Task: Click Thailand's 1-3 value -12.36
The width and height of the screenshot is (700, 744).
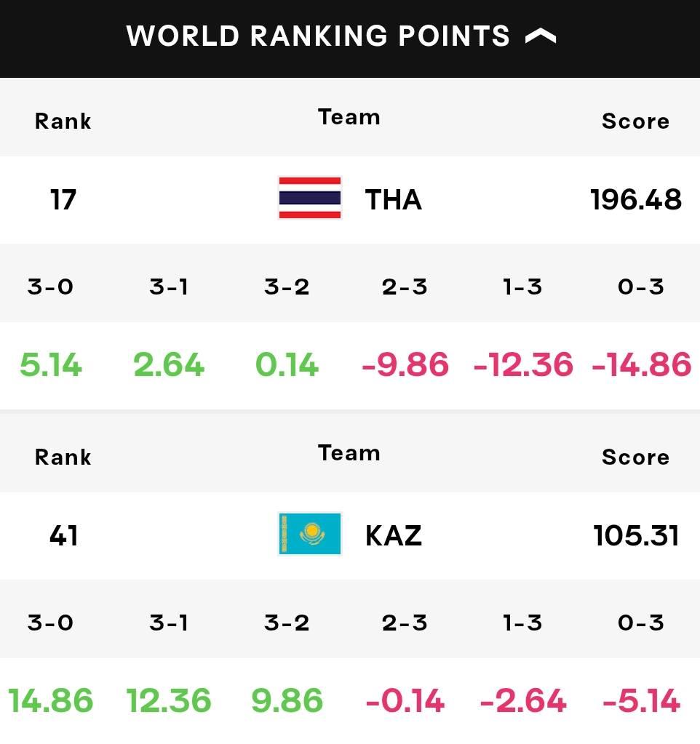Action: point(523,365)
